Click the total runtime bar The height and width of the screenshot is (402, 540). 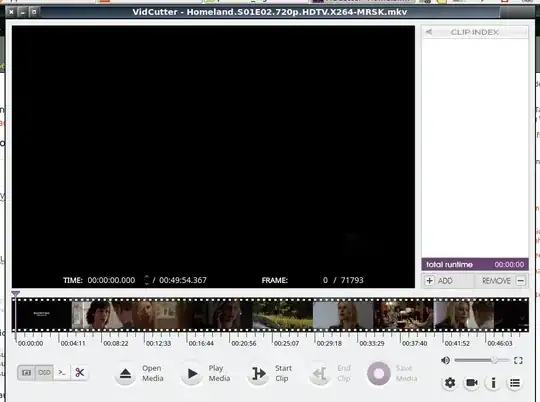[x=475, y=264]
